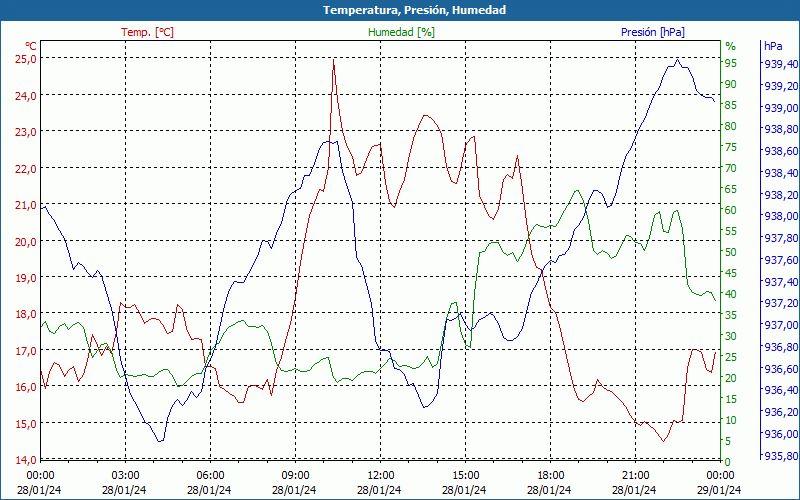Click the '10' humidity axis value
800x500 pixels.
point(731,420)
